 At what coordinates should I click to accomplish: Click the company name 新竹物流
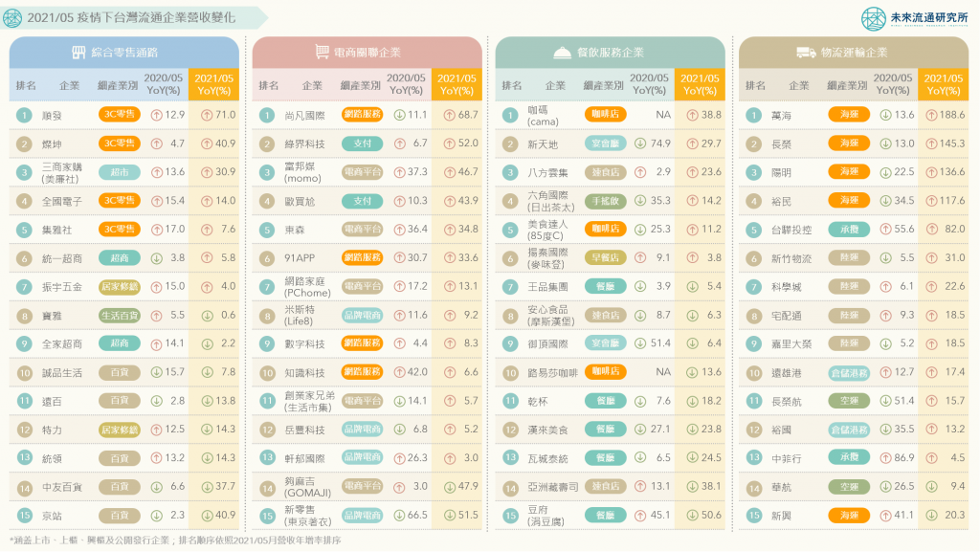click(791, 258)
